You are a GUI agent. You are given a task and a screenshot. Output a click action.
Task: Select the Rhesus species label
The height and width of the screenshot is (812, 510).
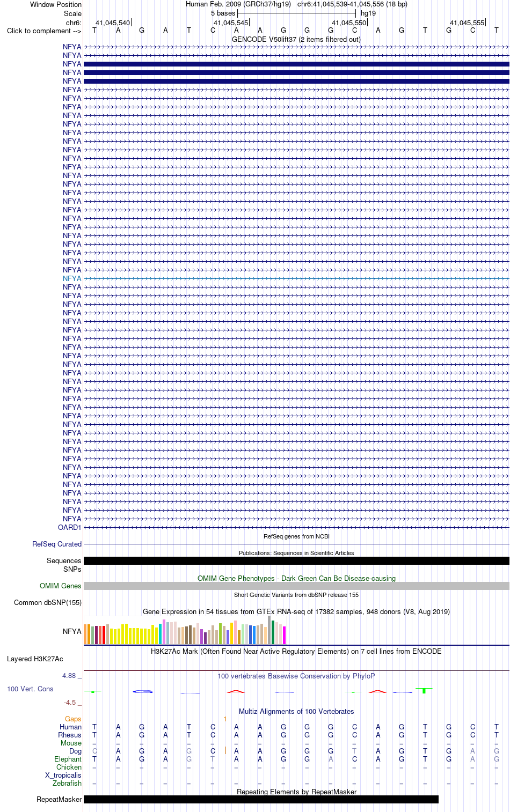tap(70, 735)
